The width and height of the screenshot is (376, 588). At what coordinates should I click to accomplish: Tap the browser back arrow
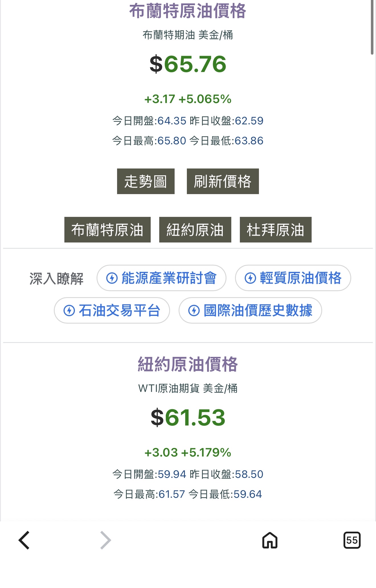click(x=24, y=540)
